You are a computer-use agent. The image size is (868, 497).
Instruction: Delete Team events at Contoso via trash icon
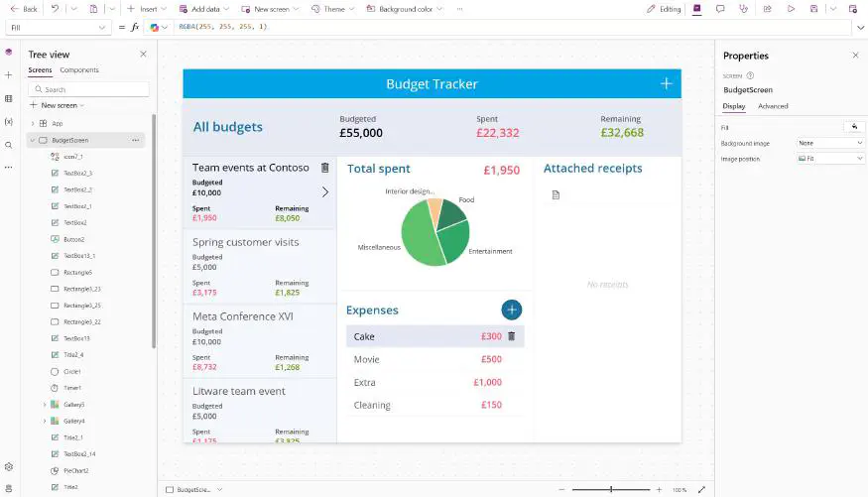(324, 168)
